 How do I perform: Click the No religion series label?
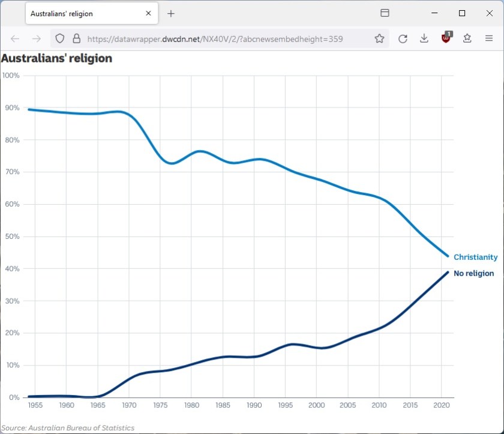[x=474, y=273]
